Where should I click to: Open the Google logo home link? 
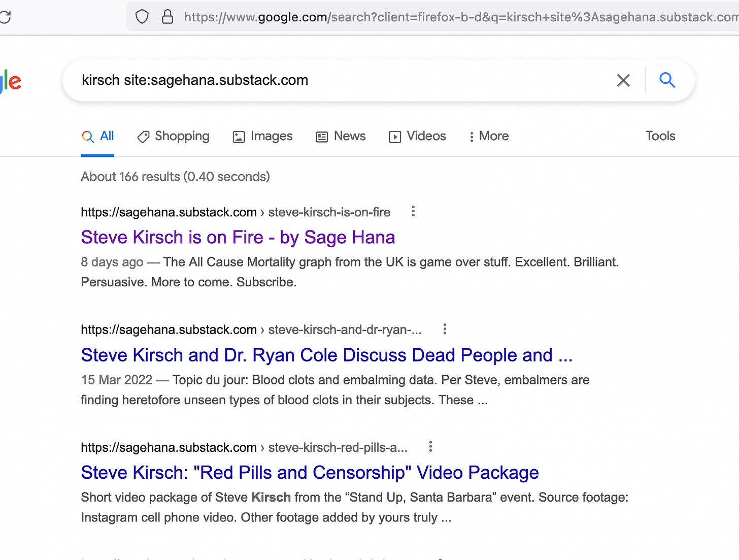pos(10,81)
